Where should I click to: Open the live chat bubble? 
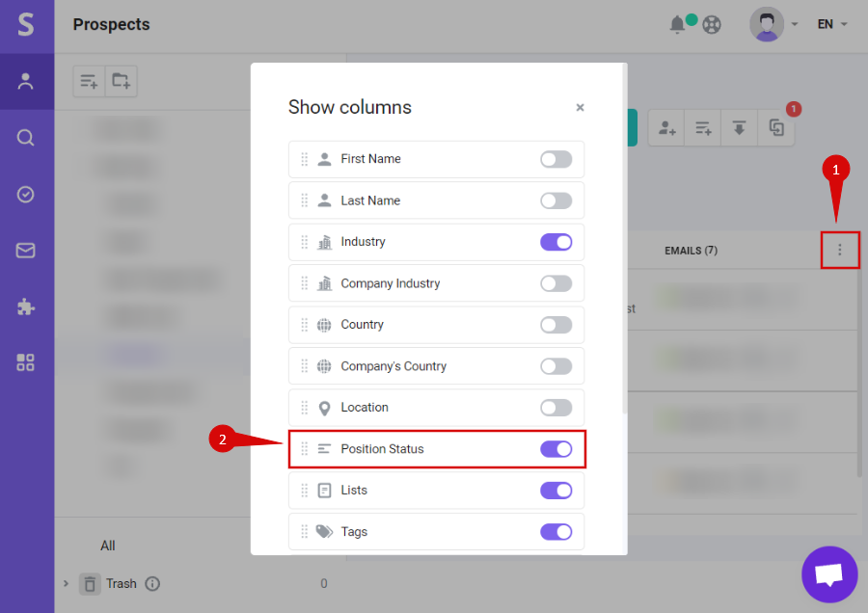tap(829, 574)
